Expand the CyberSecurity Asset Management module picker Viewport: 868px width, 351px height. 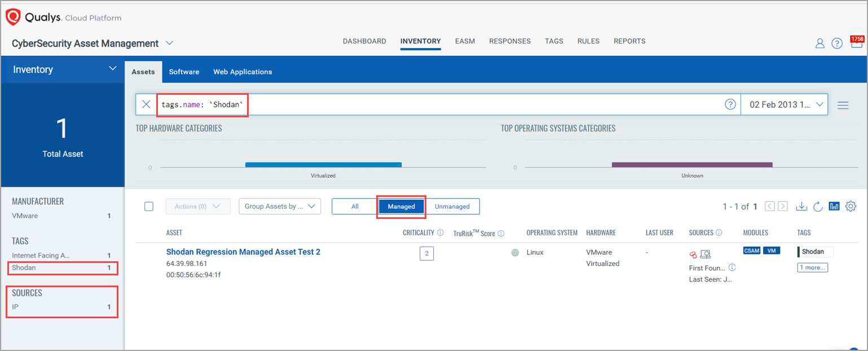point(170,43)
